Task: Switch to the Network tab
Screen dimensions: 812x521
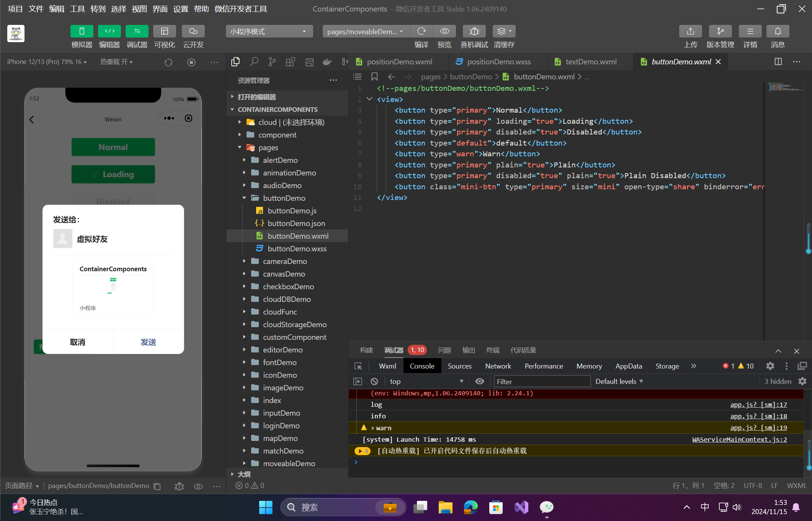Action: [498, 366]
